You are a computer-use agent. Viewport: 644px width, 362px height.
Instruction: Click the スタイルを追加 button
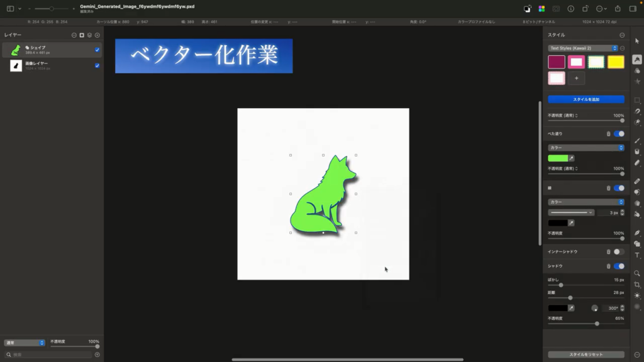tap(586, 99)
